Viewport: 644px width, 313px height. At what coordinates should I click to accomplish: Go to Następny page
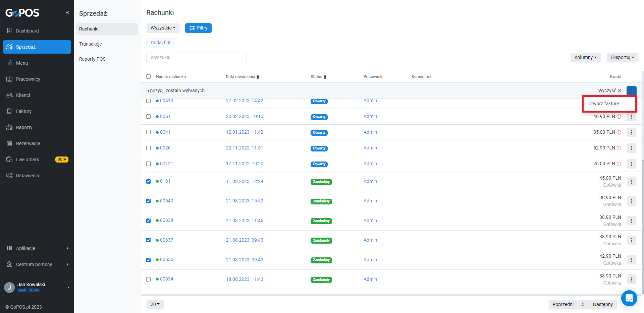(603, 304)
